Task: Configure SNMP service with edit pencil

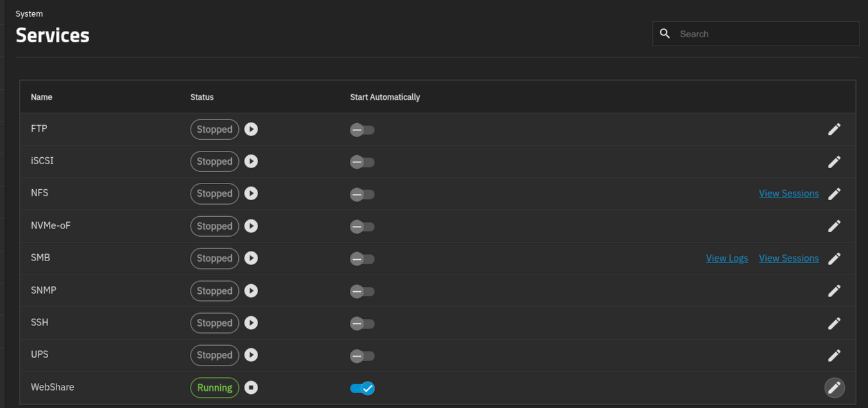Action: click(x=834, y=291)
